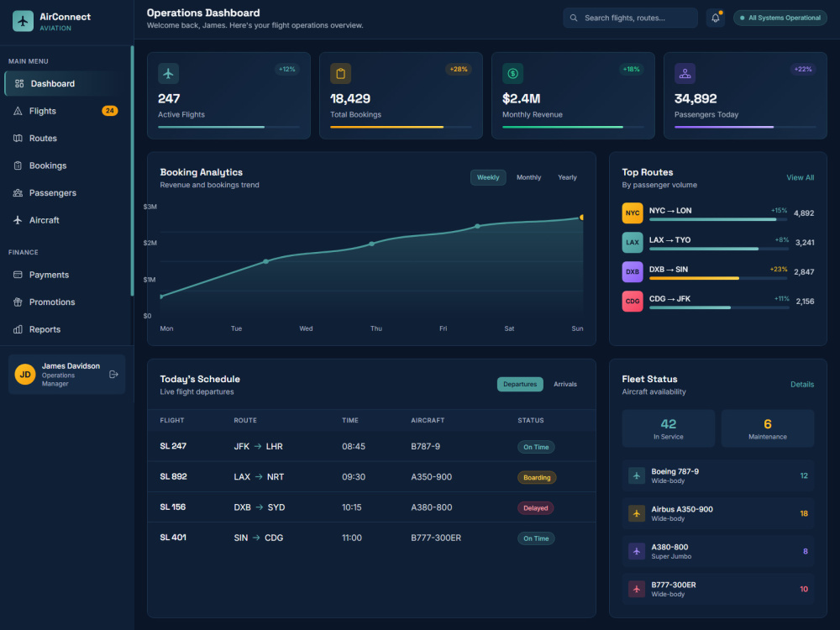Click the CDG route badge
The height and width of the screenshot is (630, 840).
pyautogui.click(x=633, y=301)
